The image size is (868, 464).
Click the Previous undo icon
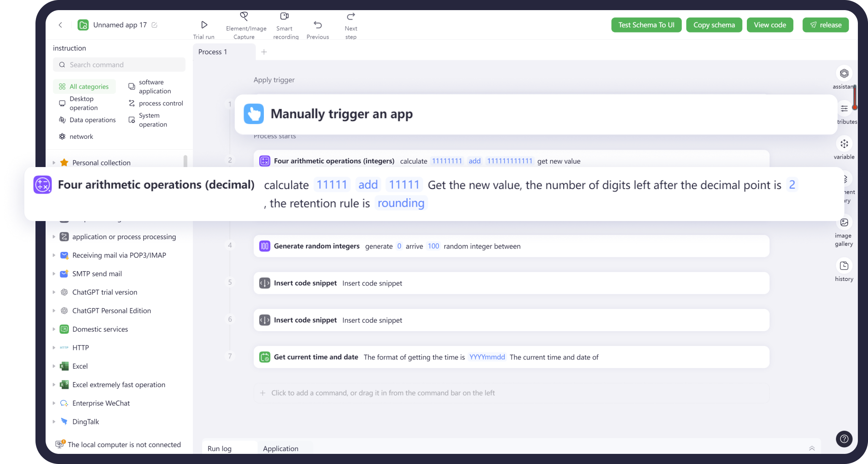(318, 25)
